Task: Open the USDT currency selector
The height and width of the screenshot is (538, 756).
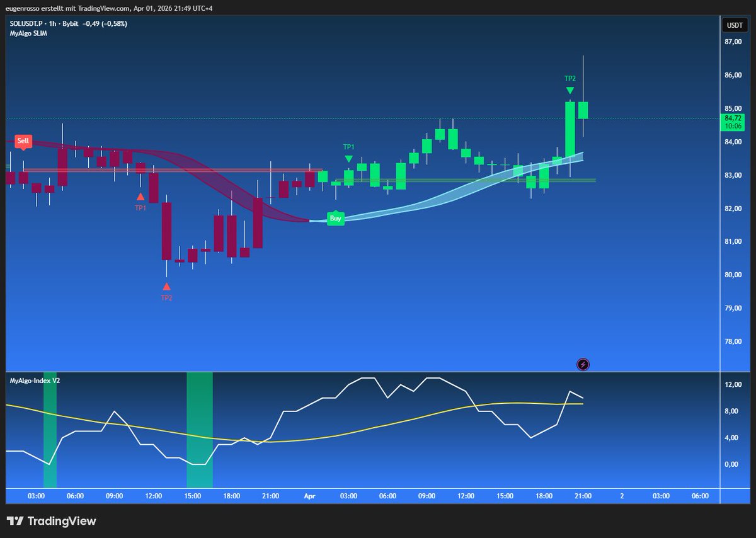Action: click(x=734, y=25)
